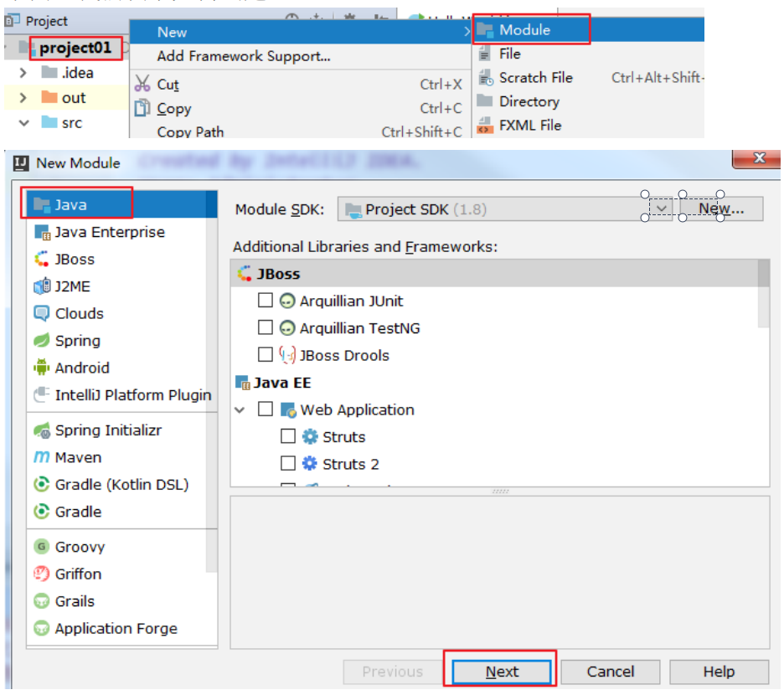Viewport: 784px width, 695px height.
Task: Expand the out folder
Action: tap(23, 97)
